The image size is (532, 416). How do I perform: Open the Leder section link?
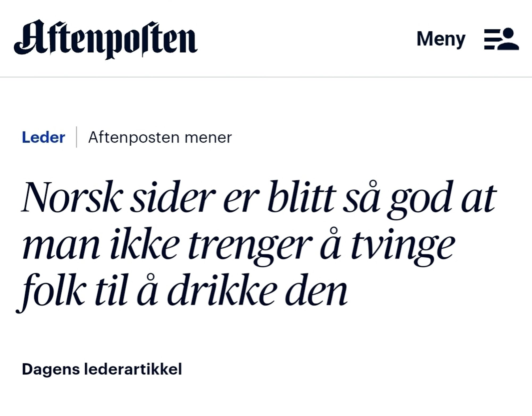point(43,137)
